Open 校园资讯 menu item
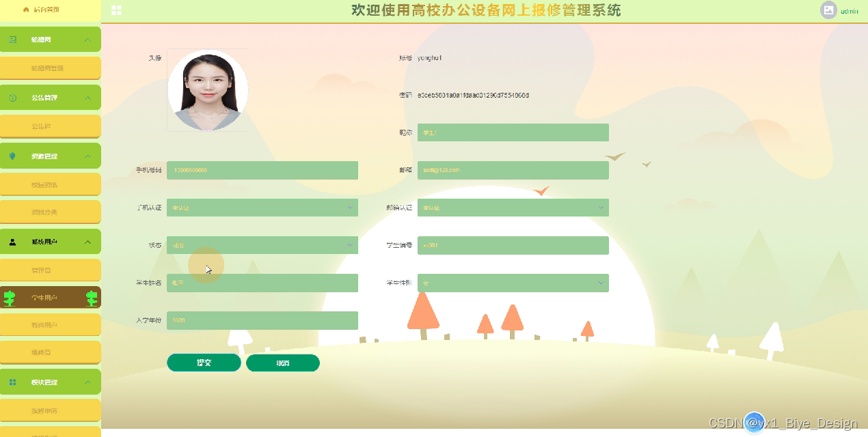The width and height of the screenshot is (868, 437). coord(51,184)
